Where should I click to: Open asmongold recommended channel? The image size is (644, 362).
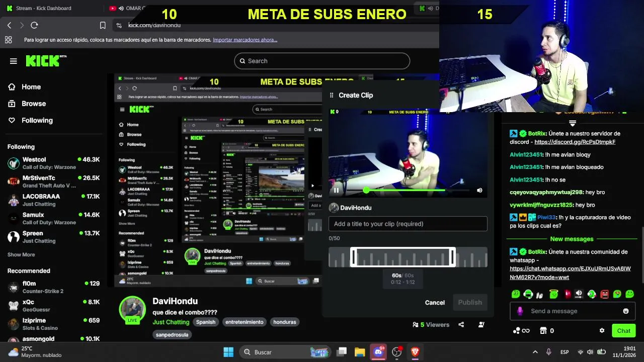point(53,339)
